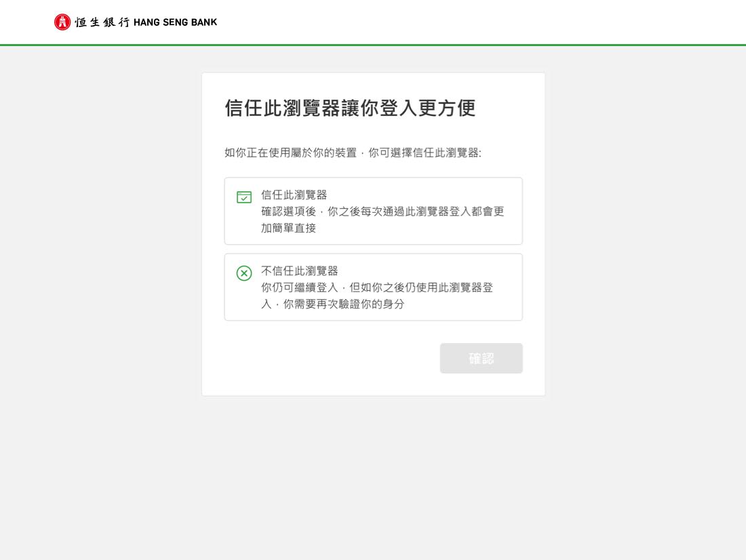Click the green circled X icon
746x560 pixels.
tap(244, 273)
